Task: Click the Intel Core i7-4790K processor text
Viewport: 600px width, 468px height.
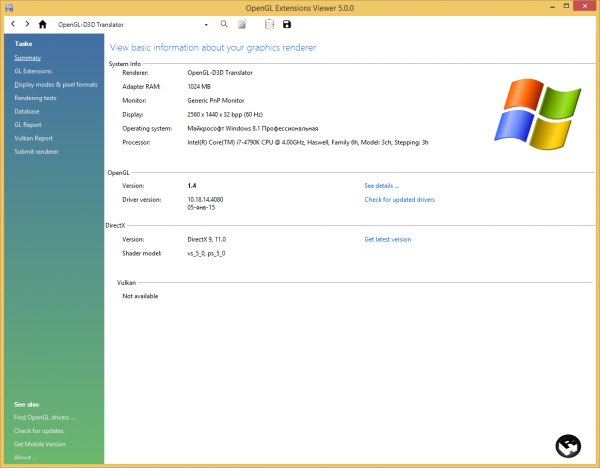Action: click(x=308, y=142)
